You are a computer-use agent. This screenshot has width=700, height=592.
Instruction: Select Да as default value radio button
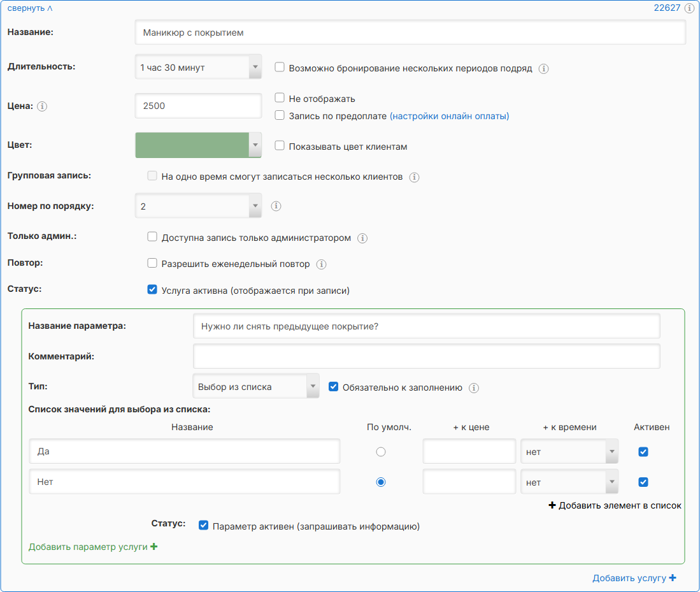[x=381, y=452]
